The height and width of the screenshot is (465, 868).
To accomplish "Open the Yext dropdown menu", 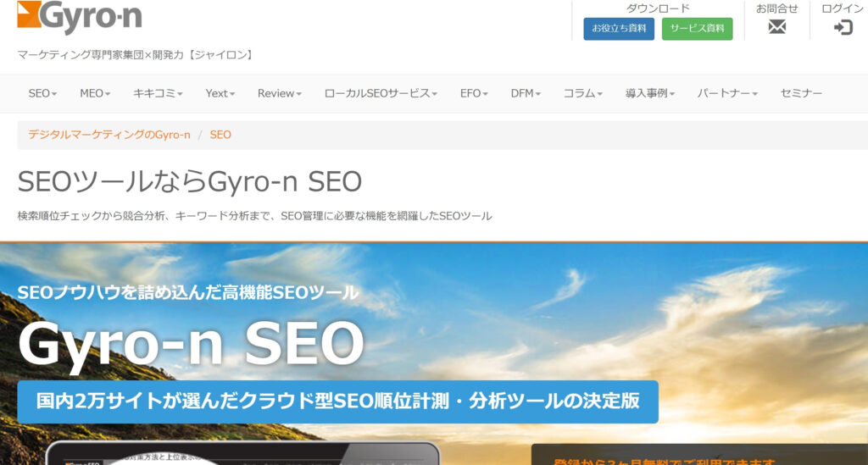I will click(220, 93).
